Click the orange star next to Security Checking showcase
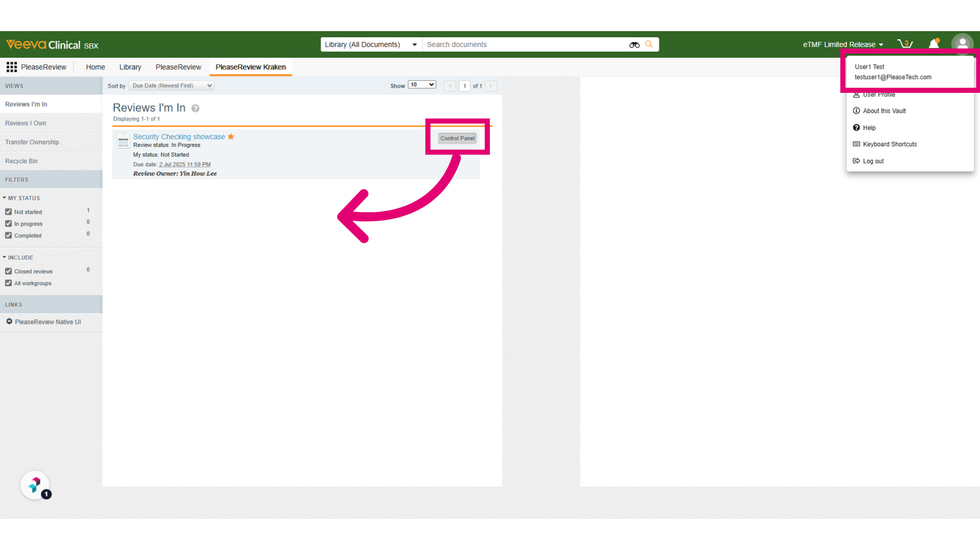This screenshot has height=551, width=980. pos(231,136)
